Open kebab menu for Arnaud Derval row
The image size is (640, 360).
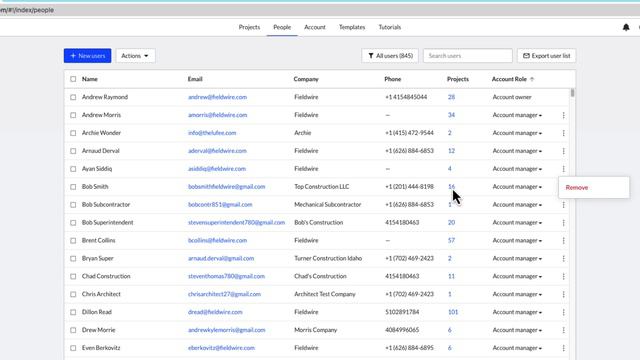(563, 151)
